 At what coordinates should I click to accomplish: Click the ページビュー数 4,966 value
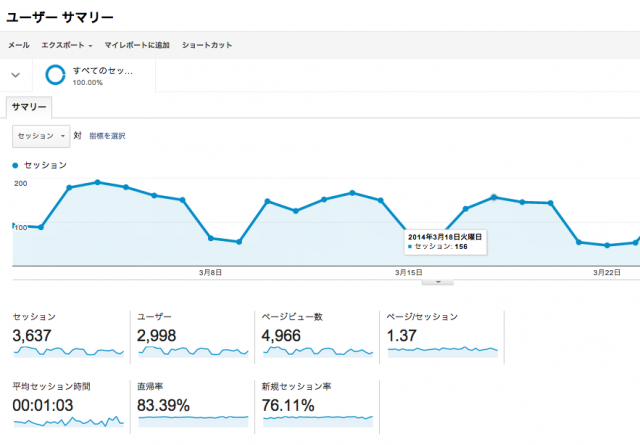281,336
